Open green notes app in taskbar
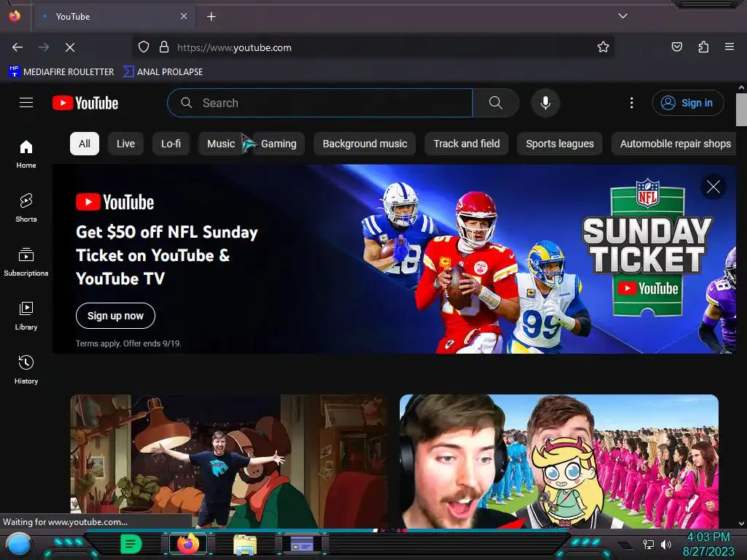Screen dimensions: 747x560 click(x=131, y=544)
